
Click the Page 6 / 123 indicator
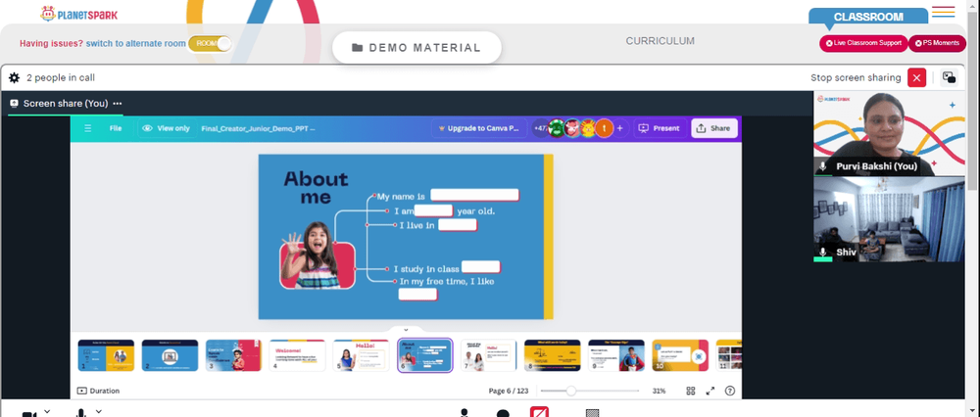[x=508, y=391]
